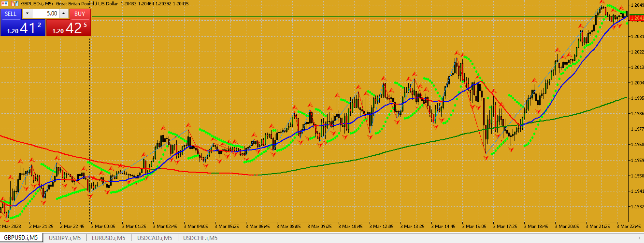Click the 3 Mar 10:45 time label

tap(350, 226)
